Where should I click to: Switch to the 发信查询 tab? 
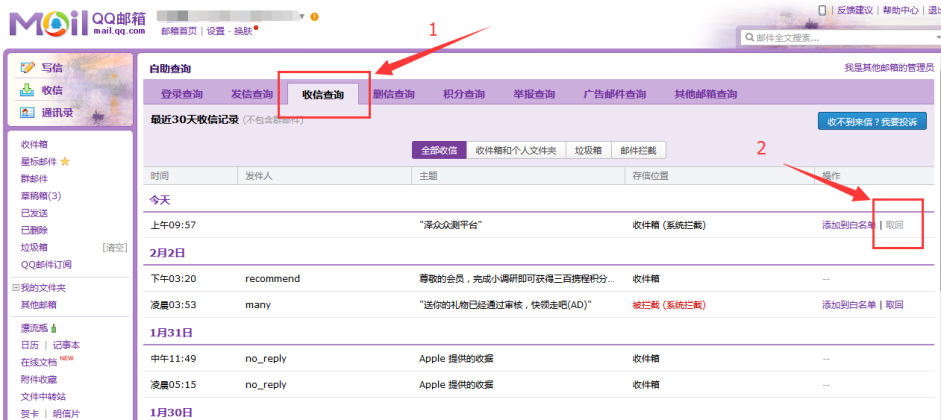coord(251,95)
